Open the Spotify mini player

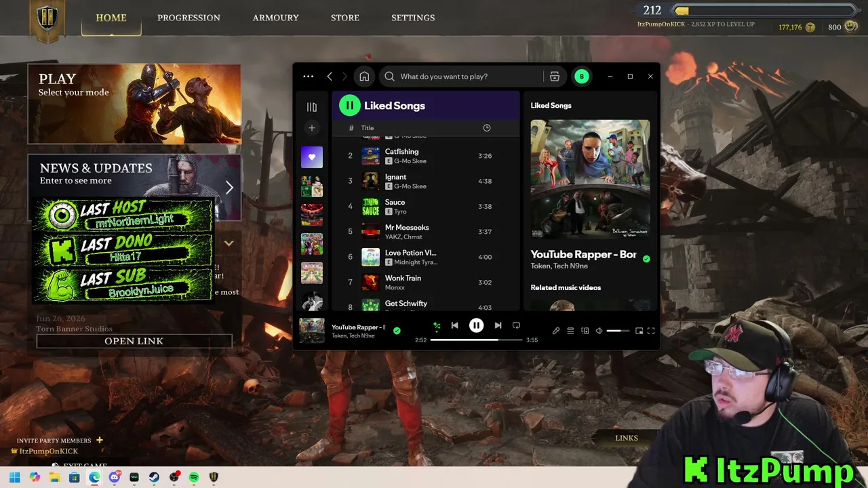[639, 331]
